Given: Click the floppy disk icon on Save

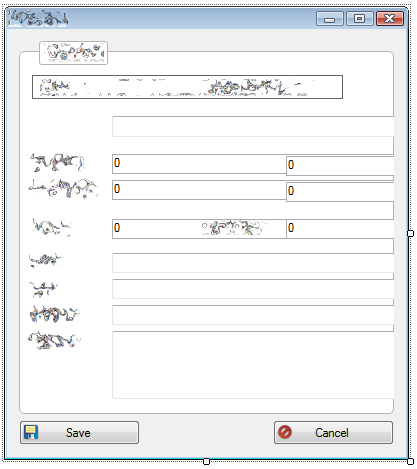Looking at the screenshot, I should (x=31, y=432).
